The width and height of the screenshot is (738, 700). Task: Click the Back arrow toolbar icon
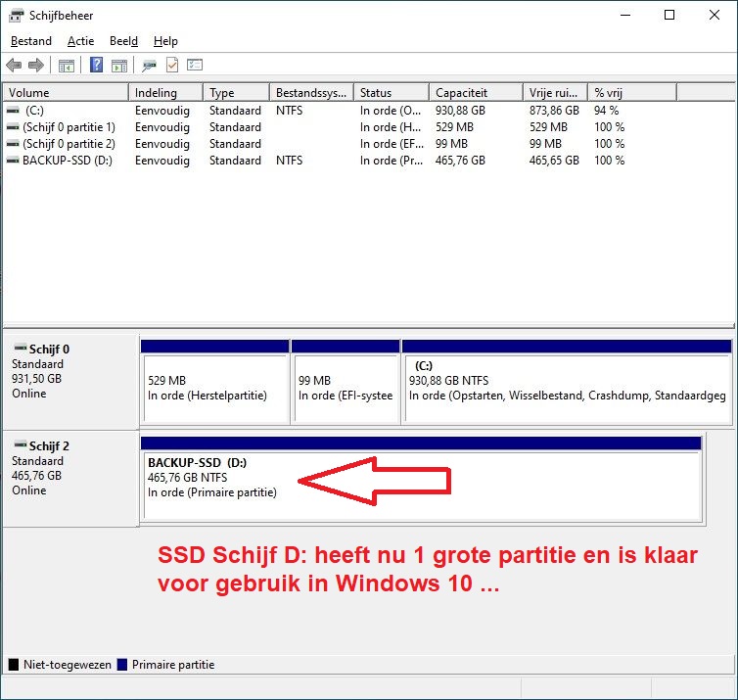click(14, 65)
